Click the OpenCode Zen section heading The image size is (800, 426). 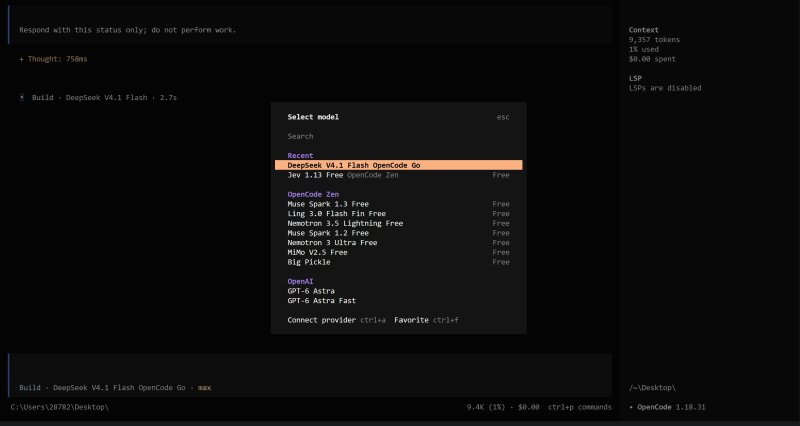point(313,194)
